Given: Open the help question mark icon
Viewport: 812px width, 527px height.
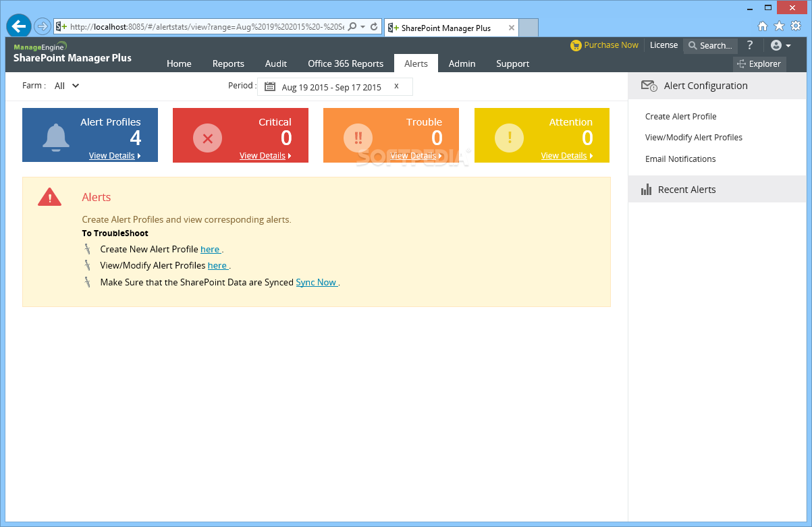Looking at the screenshot, I should tap(750, 45).
